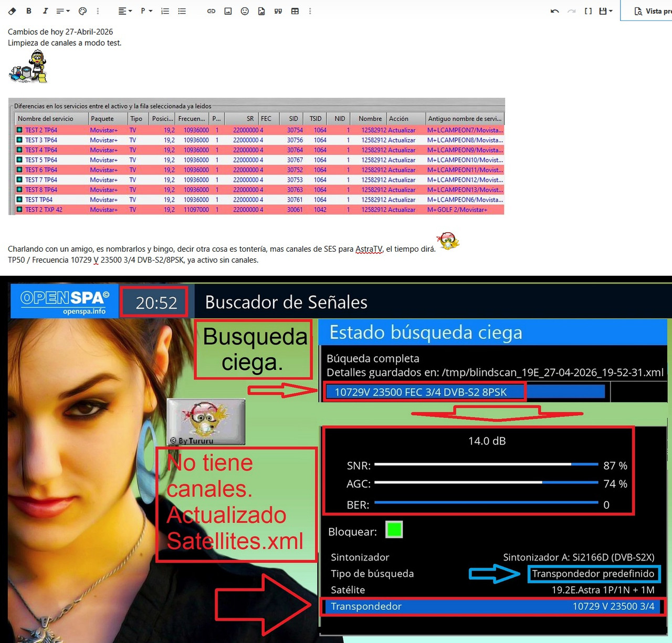The height and width of the screenshot is (643, 672).
Task: Redo the last undone edit
Action: [x=571, y=11]
